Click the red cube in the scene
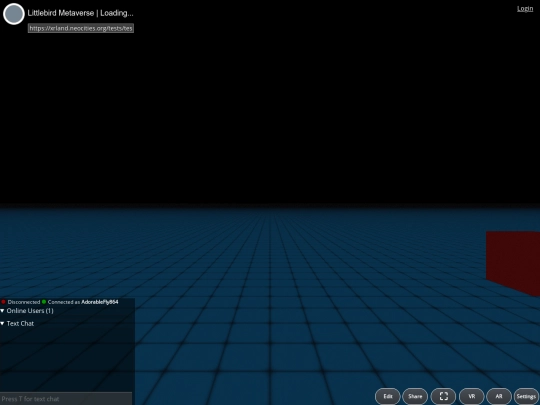Screen dimensions: 540x405 [x=513, y=263]
